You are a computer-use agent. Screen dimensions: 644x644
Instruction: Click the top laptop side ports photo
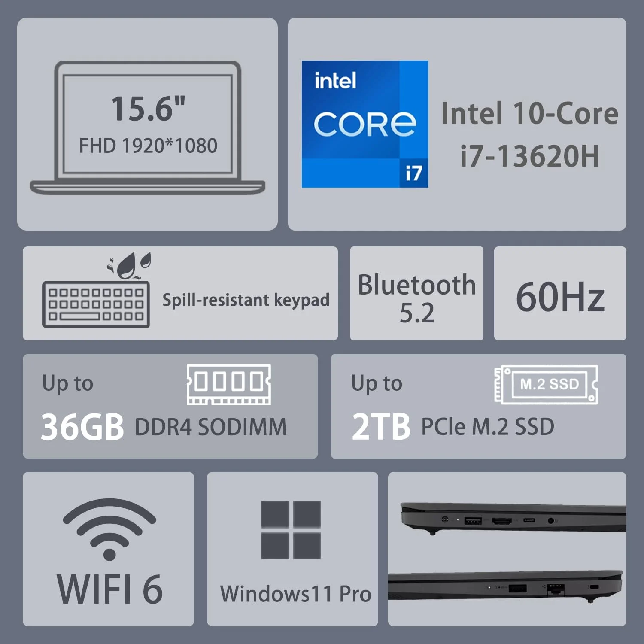[x=513, y=518]
